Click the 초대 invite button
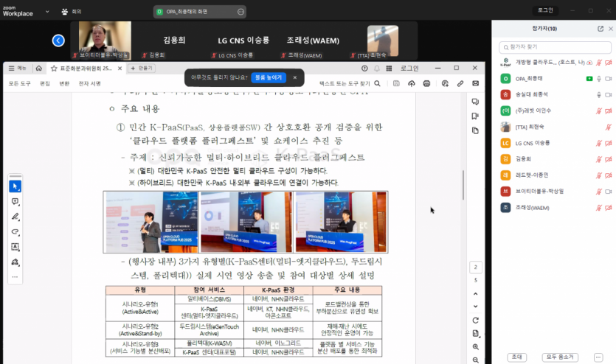The height and width of the screenshot is (364, 616). point(516,356)
